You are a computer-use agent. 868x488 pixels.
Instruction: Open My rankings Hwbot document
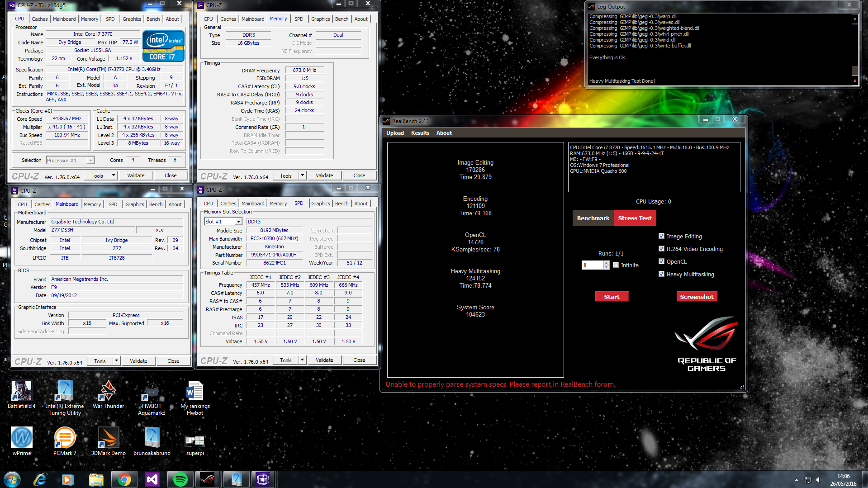(x=195, y=398)
